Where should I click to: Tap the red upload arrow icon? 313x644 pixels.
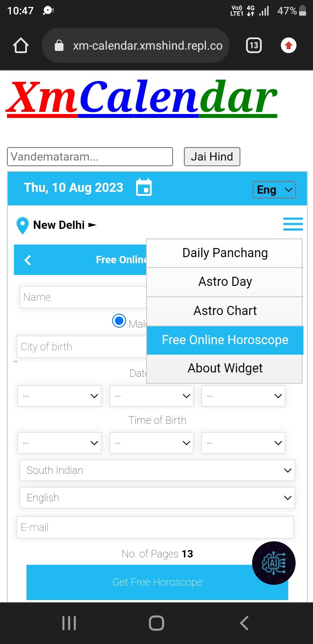[x=289, y=45]
